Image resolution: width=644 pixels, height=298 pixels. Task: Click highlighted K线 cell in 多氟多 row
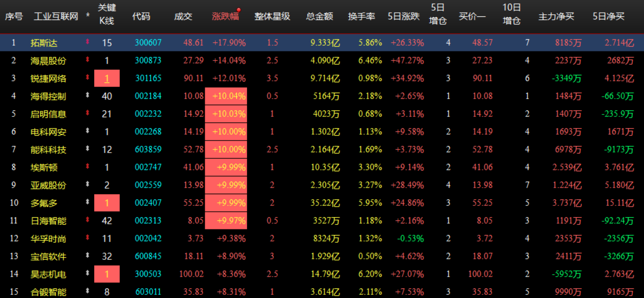pyautogui.click(x=107, y=203)
